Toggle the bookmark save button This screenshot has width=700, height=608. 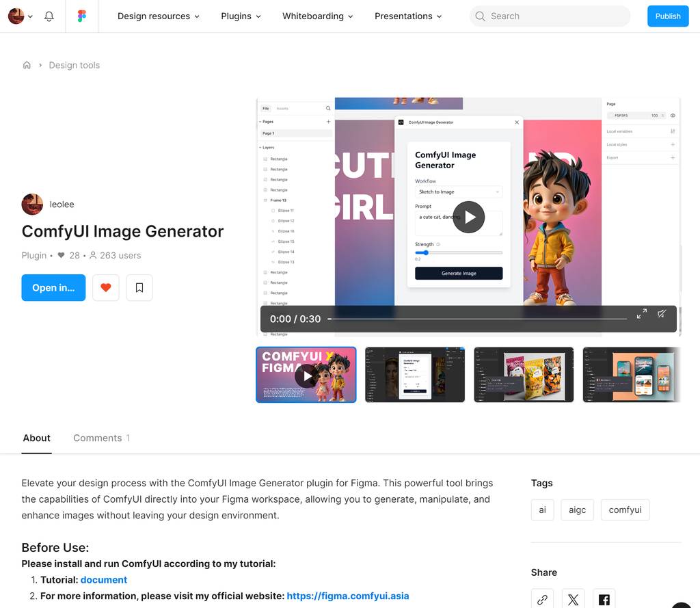point(139,288)
